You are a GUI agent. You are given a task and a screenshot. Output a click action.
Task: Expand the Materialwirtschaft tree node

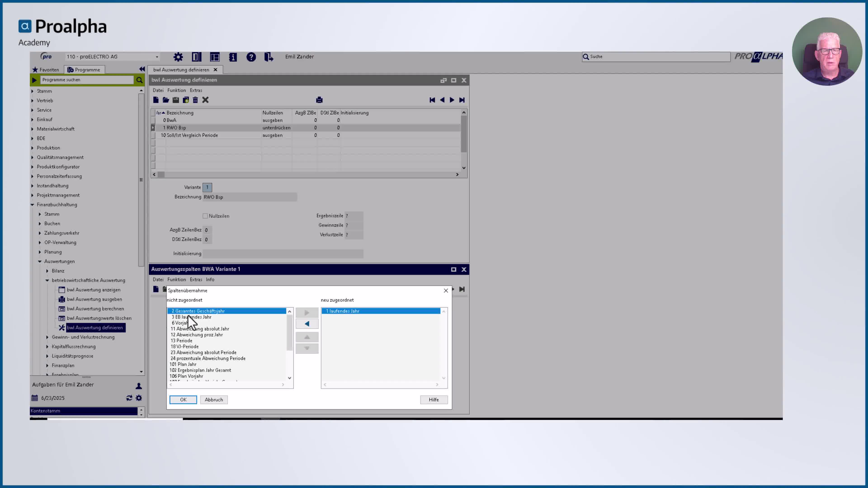click(32, 129)
